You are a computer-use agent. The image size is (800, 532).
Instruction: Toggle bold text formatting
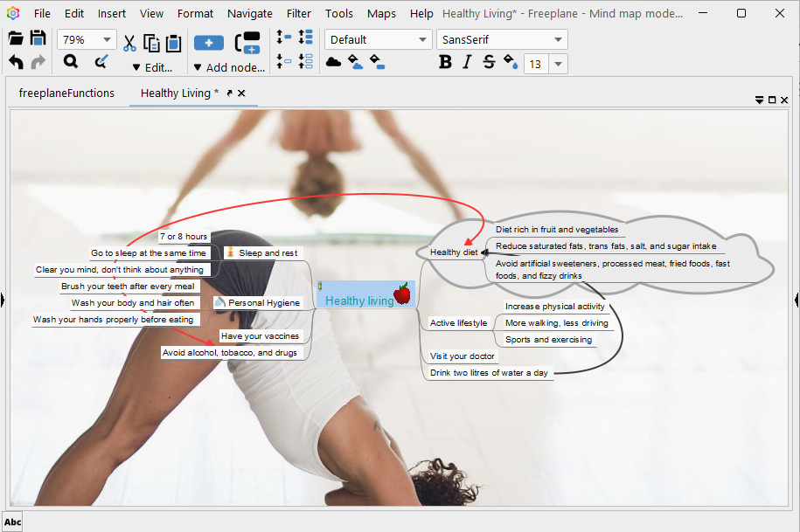pyautogui.click(x=445, y=62)
